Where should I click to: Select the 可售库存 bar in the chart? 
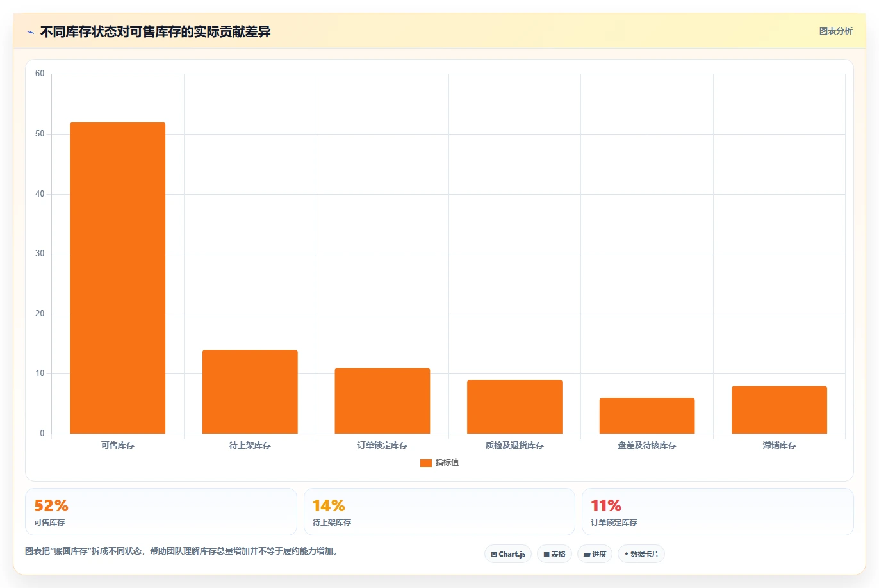(x=118, y=278)
